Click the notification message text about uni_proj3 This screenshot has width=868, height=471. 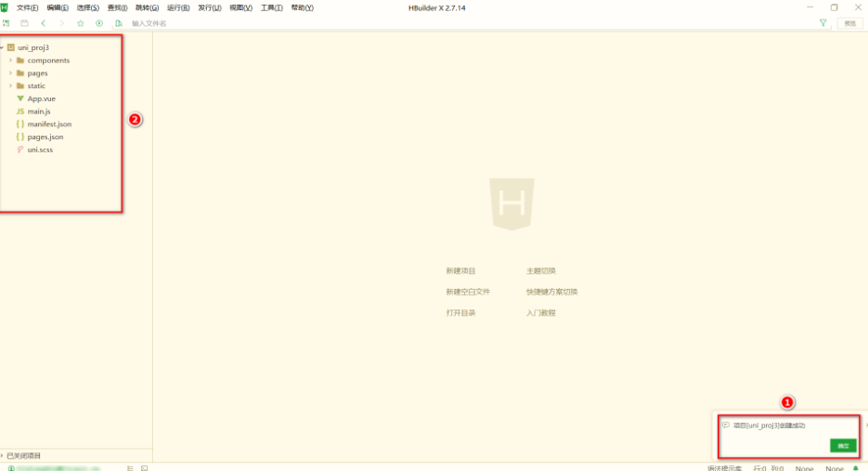769,425
